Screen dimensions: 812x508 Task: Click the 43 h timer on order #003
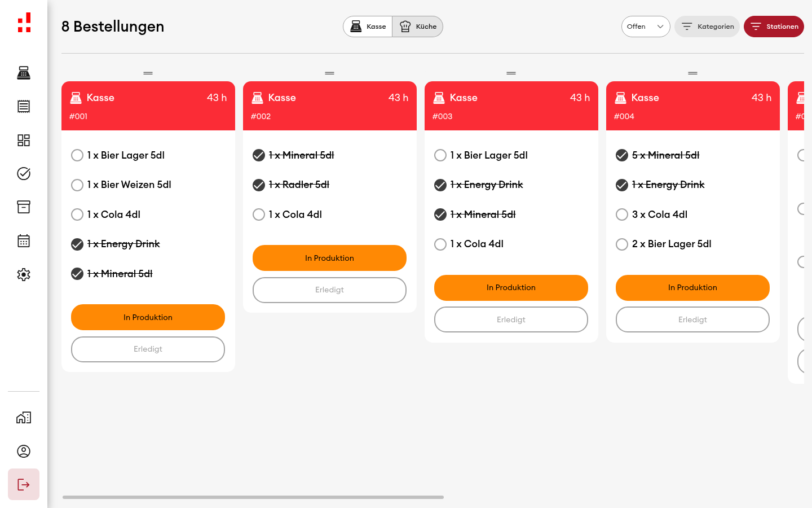point(580,98)
